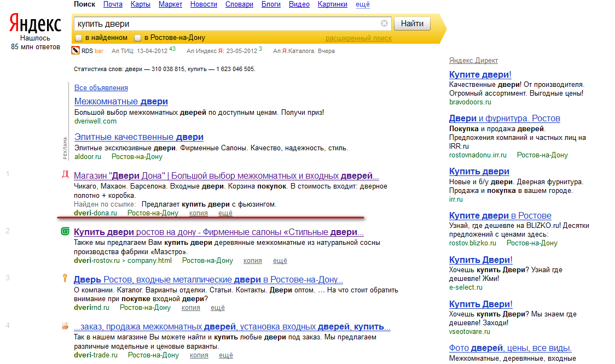This screenshot has width=615, height=364.
Task: Click the dveri-trade.ru URL
Action: pos(96,355)
